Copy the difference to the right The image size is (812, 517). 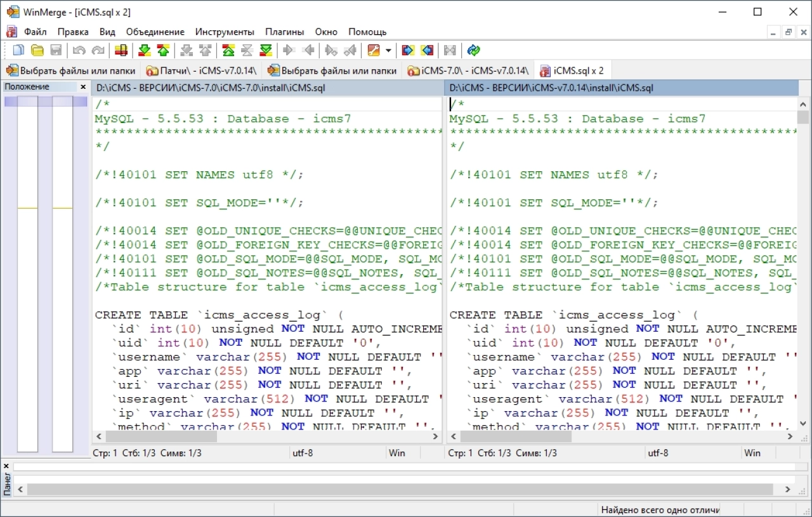[x=289, y=50]
